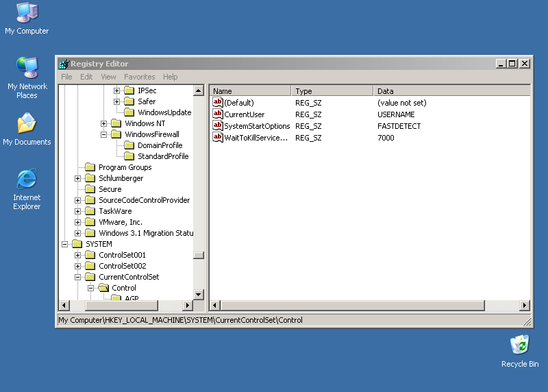Click the TaskWare folder icon
This screenshot has height=392, width=548.
pyautogui.click(x=90, y=211)
